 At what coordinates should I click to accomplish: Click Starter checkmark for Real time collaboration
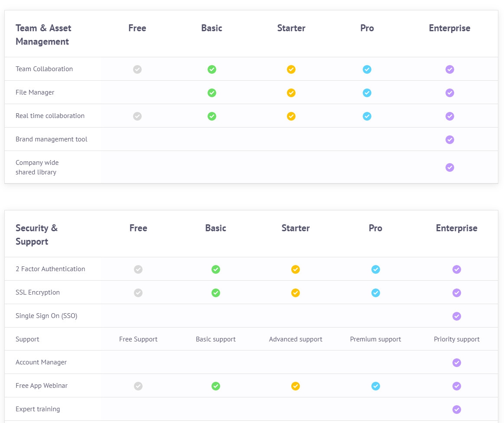[291, 116]
